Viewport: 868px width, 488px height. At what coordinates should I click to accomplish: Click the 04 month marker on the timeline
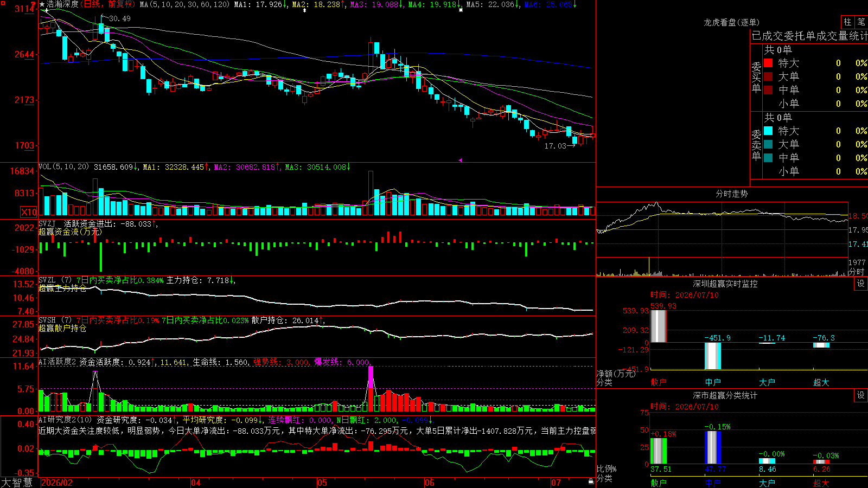[x=196, y=483]
